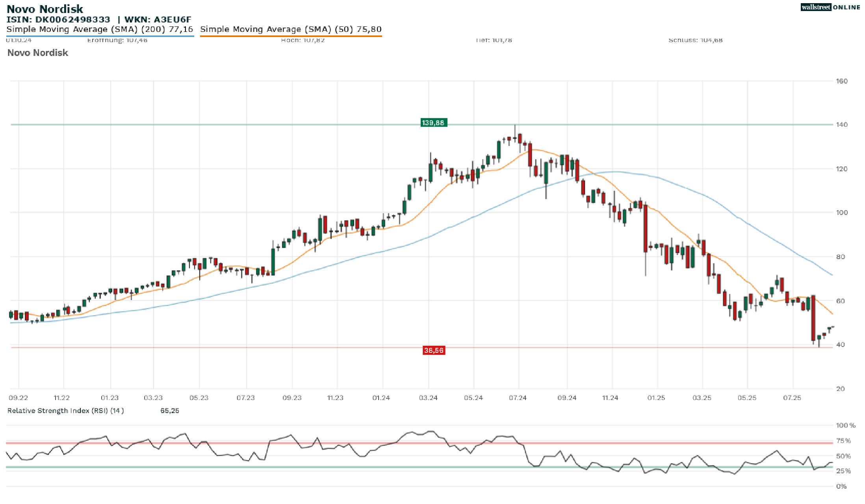
Task: Select the ISIN: DK0062498333 text
Action: [x=58, y=19]
